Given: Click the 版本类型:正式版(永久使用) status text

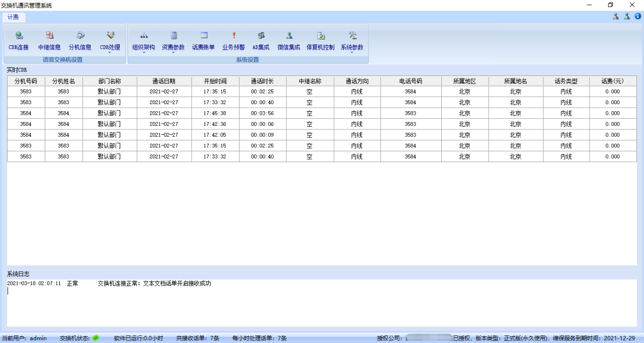Looking at the screenshot, I should (512, 338).
